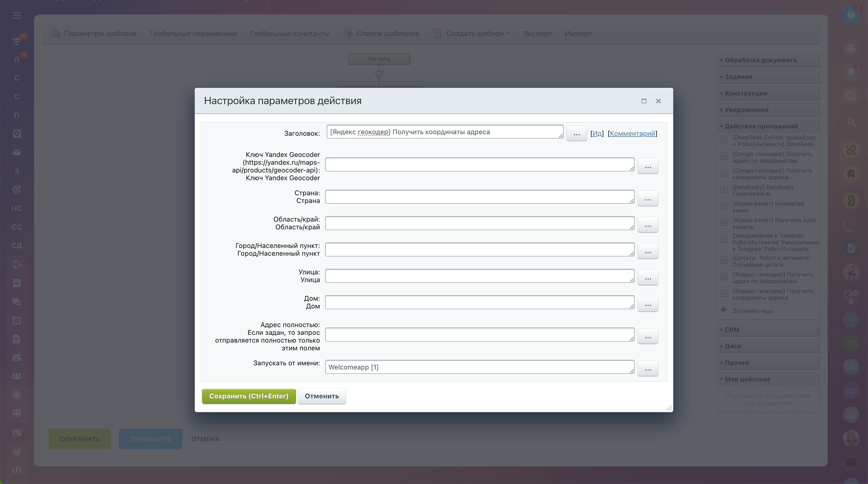Open the Комментарий link
This screenshot has width=868, height=484.
click(x=632, y=134)
